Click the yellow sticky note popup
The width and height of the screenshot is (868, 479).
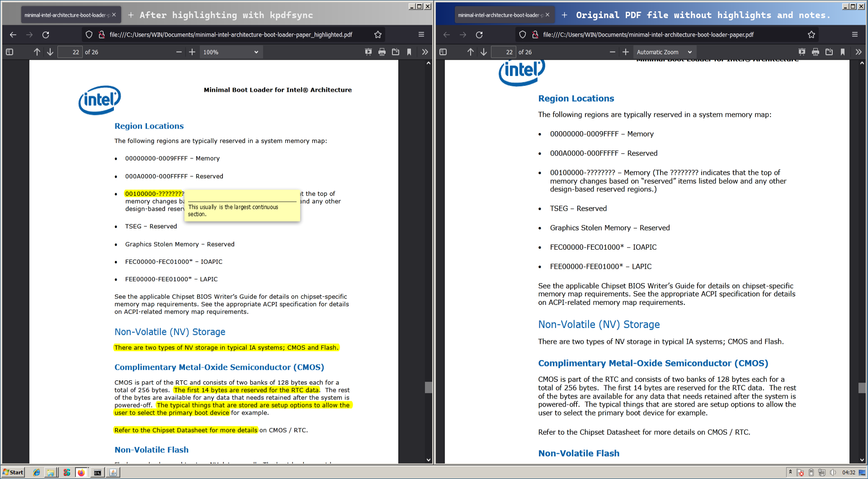pos(242,206)
